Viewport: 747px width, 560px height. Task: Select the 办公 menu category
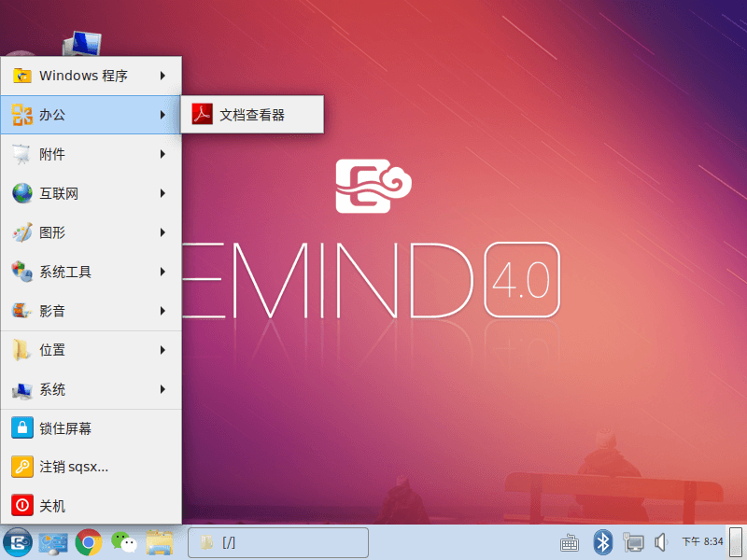[91, 115]
